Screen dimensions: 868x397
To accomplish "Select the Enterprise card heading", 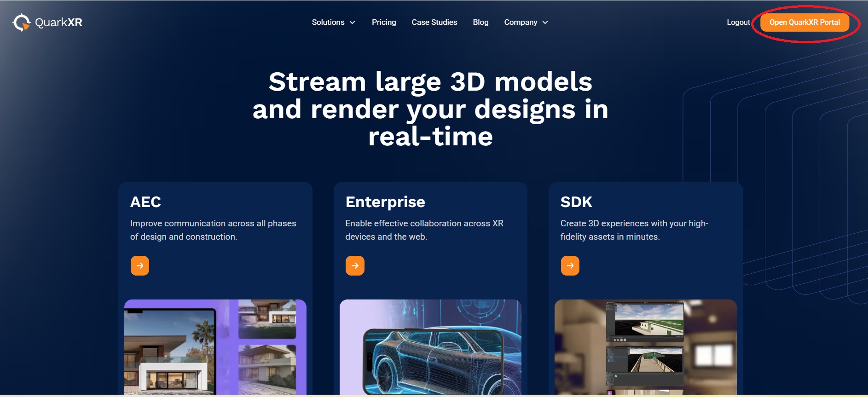I will click(x=385, y=202).
